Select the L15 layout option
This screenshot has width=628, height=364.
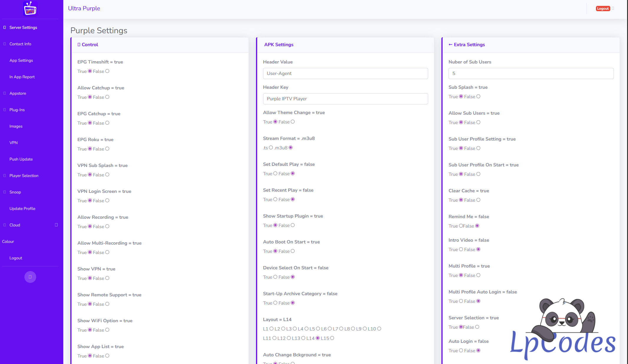(x=332, y=338)
